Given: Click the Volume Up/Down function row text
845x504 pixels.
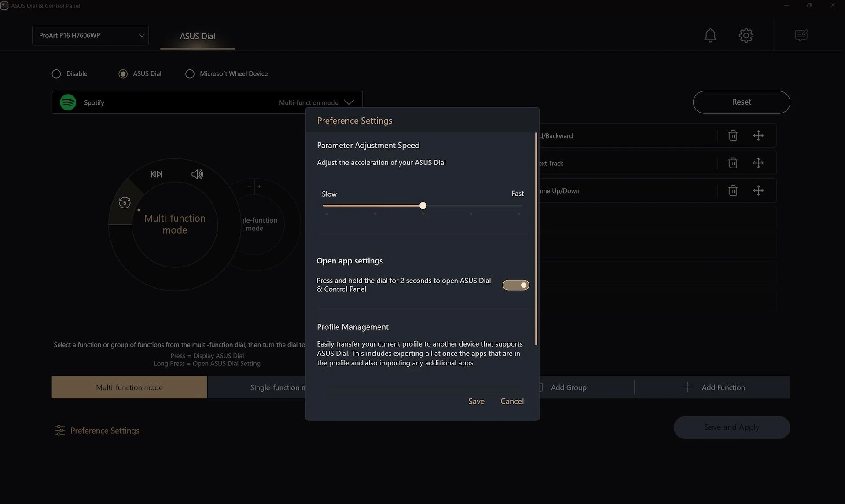Looking at the screenshot, I should coord(559,191).
